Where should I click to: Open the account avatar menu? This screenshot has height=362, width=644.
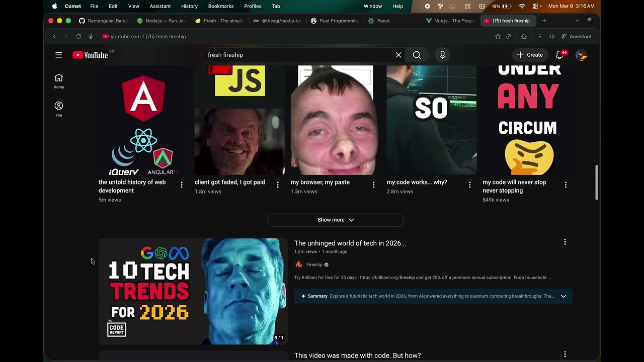coord(581,55)
